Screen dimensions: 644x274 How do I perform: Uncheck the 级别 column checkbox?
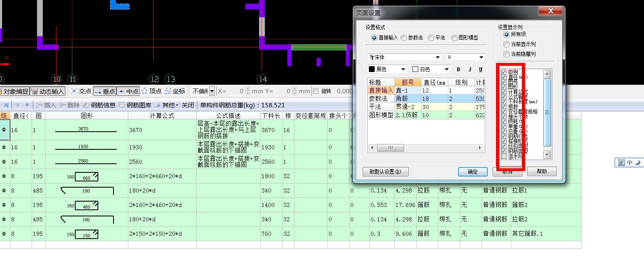tap(504, 72)
